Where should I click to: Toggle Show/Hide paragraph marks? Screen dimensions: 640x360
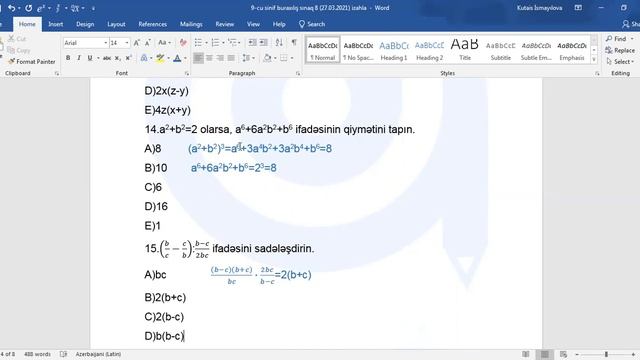click(x=294, y=42)
